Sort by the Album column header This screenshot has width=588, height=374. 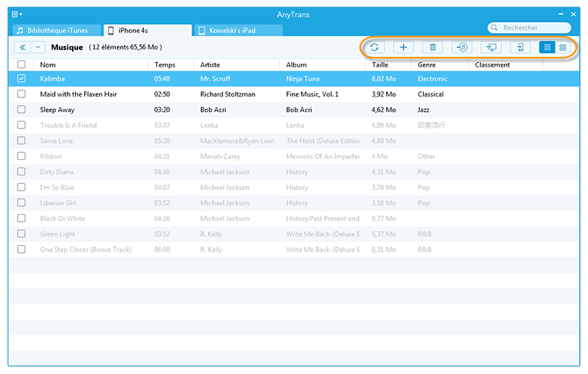323,65
